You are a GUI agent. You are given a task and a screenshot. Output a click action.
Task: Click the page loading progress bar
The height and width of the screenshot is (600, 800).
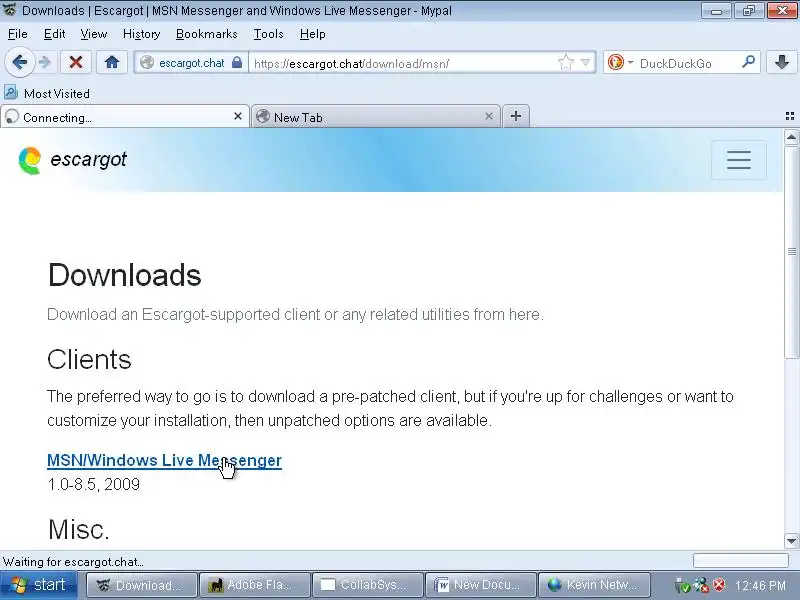pos(740,561)
